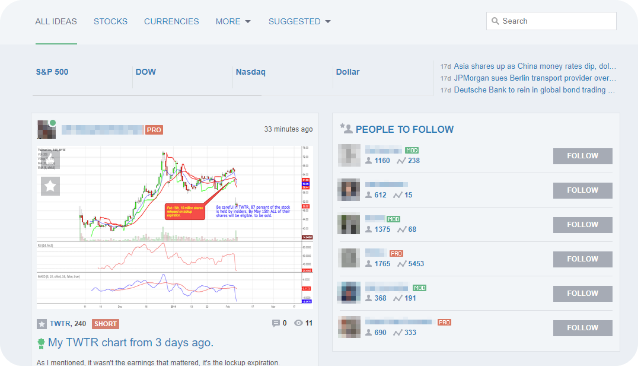Follow the user with 1765 followers

(x=582, y=259)
